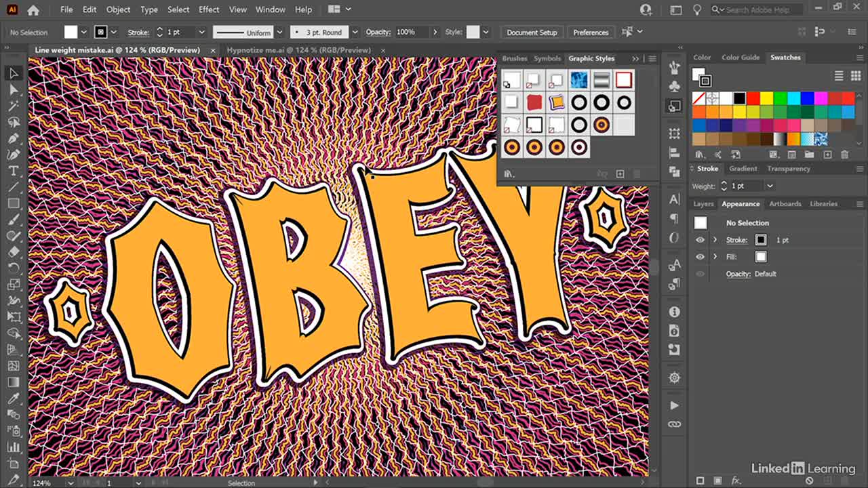Pick the red swatch in Swatches panel
868x488 pixels.
click(x=753, y=98)
